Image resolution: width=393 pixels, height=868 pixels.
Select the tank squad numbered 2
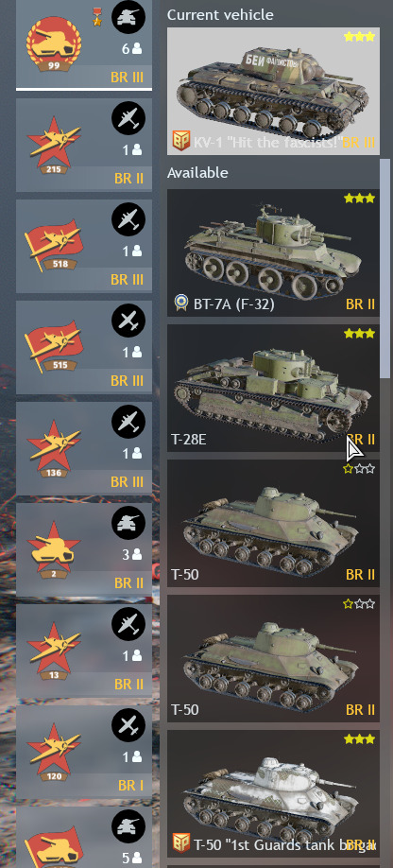tap(83, 549)
